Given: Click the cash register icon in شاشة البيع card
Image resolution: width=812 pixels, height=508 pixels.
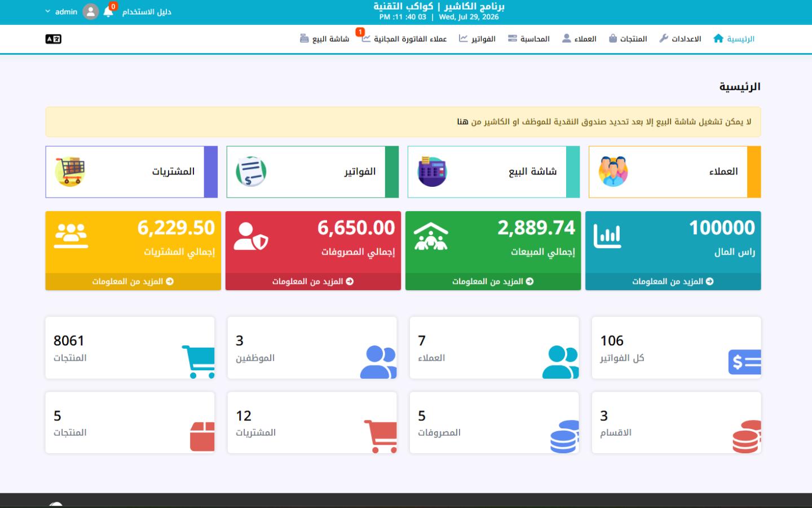Looking at the screenshot, I should pos(432,171).
